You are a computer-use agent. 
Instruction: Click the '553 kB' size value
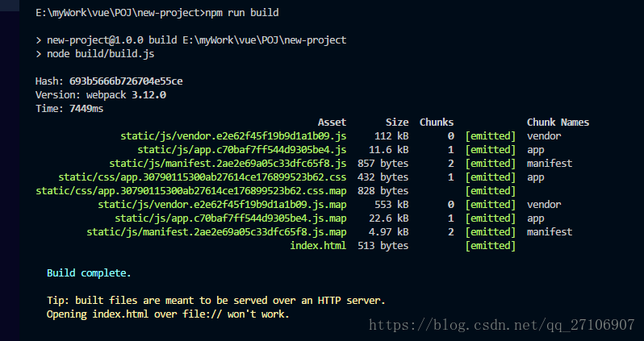point(391,204)
